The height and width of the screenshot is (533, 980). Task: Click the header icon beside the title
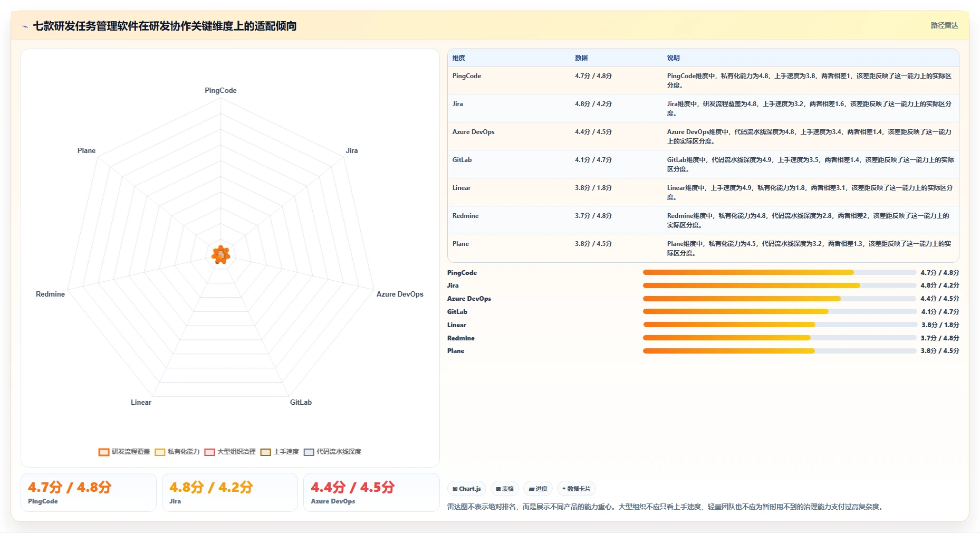pos(25,26)
